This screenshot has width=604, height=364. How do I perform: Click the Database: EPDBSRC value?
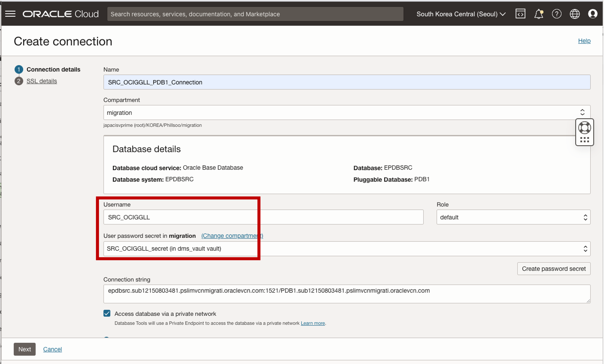tap(398, 168)
